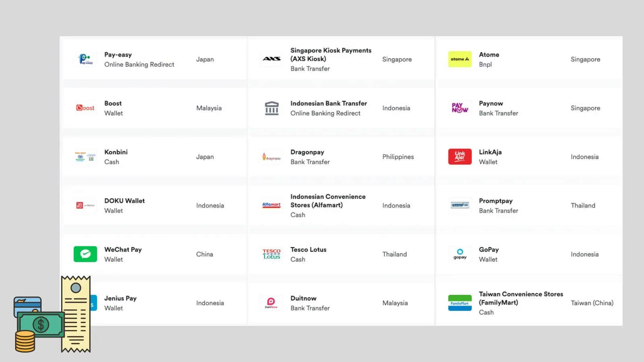644x362 pixels.
Task: Click the PayNow logo icon
Action: (x=460, y=108)
